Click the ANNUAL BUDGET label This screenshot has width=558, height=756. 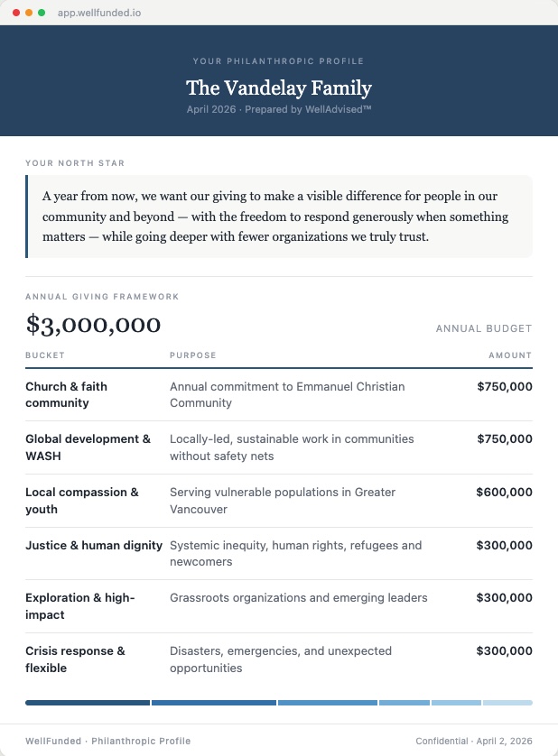[x=483, y=328]
